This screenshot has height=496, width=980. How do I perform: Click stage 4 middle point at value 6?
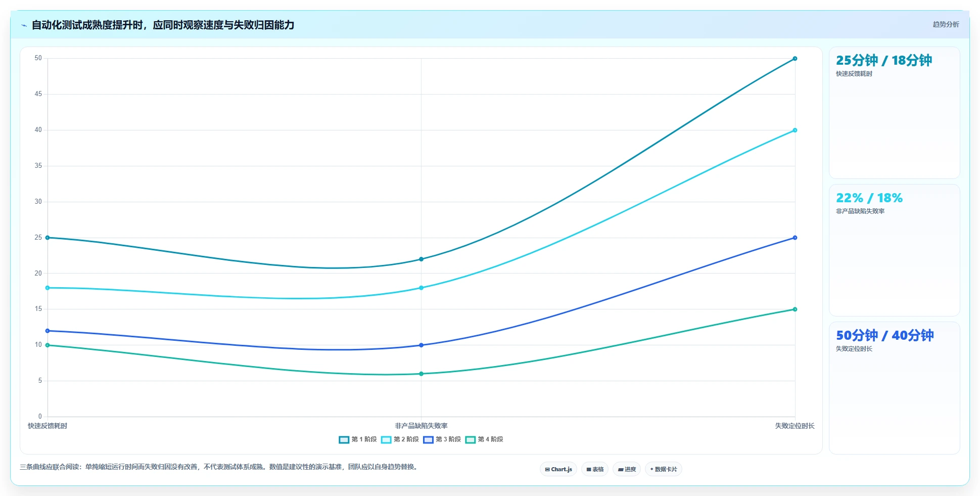pyautogui.click(x=421, y=374)
